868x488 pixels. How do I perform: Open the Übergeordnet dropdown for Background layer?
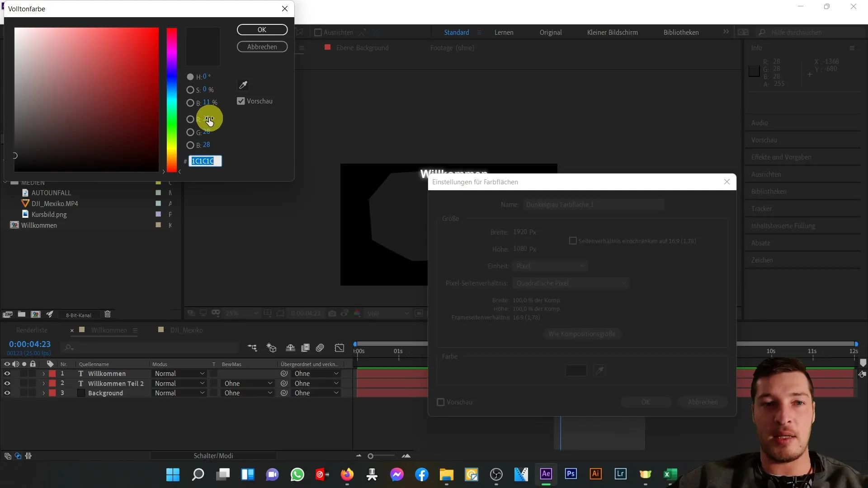316,393
